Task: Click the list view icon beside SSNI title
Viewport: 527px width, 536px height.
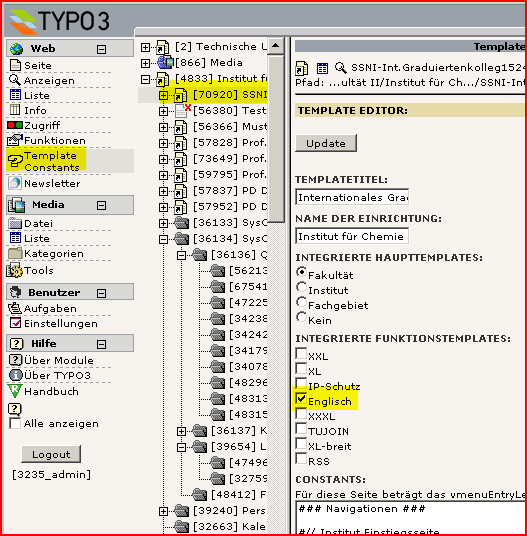Action: (x=322, y=68)
